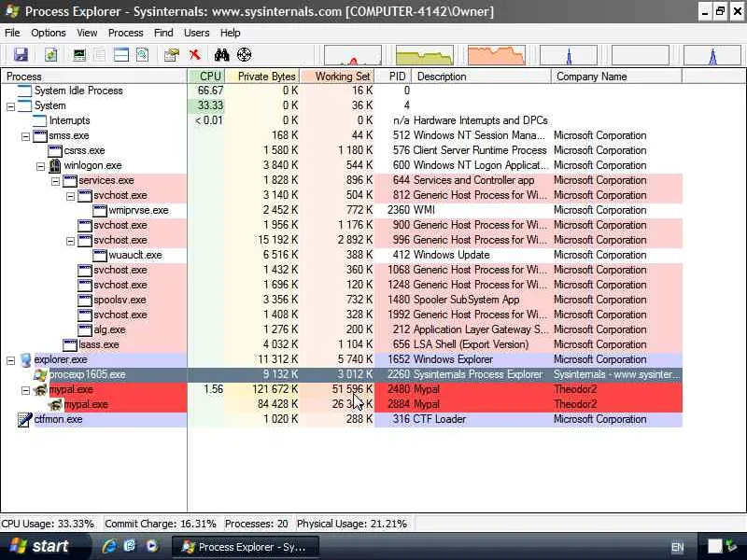
Task: Click the winlogon.exe process icon
Action: pos(55,166)
